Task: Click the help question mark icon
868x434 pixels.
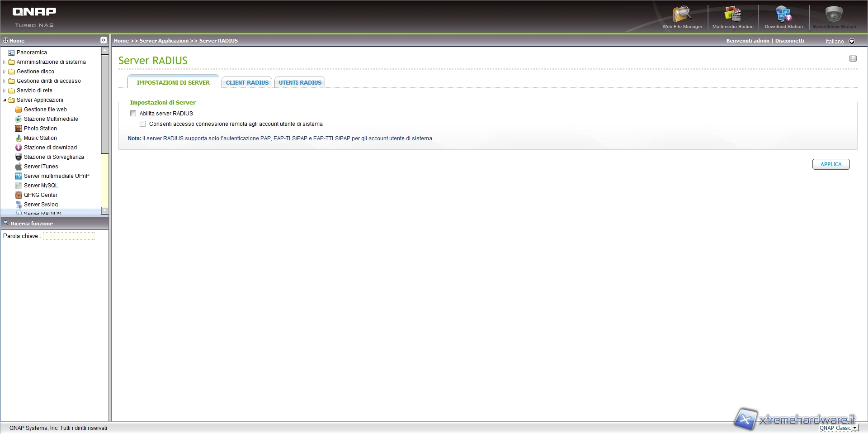Action: tap(853, 58)
